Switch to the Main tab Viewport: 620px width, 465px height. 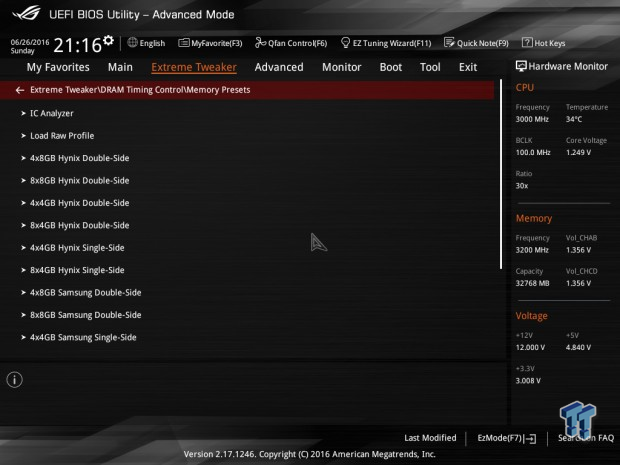click(120, 67)
